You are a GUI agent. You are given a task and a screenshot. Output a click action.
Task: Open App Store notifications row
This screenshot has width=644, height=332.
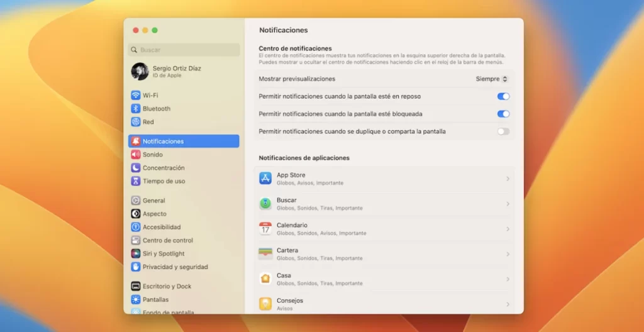384,179
